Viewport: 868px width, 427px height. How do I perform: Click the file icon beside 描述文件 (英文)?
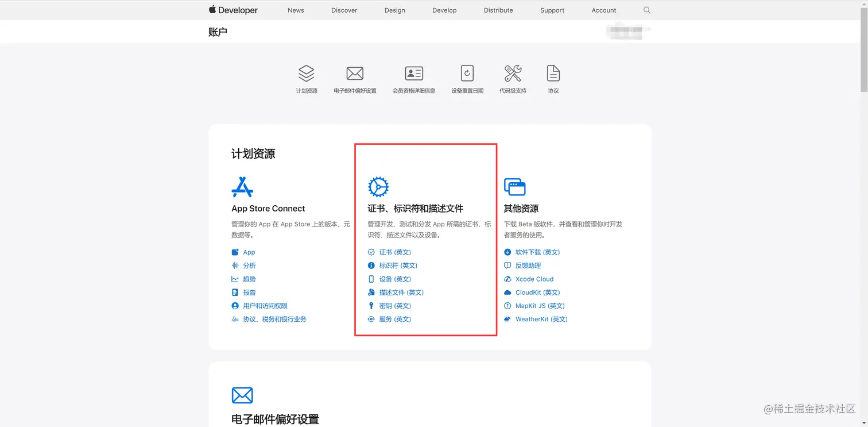(x=371, y=293)
